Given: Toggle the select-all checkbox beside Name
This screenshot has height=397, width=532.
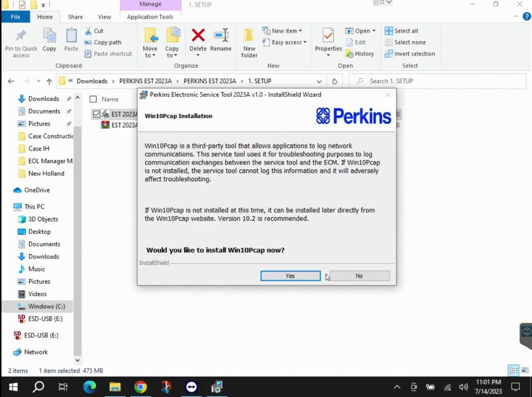Looking at the screenshot, I should click(93, 99).
